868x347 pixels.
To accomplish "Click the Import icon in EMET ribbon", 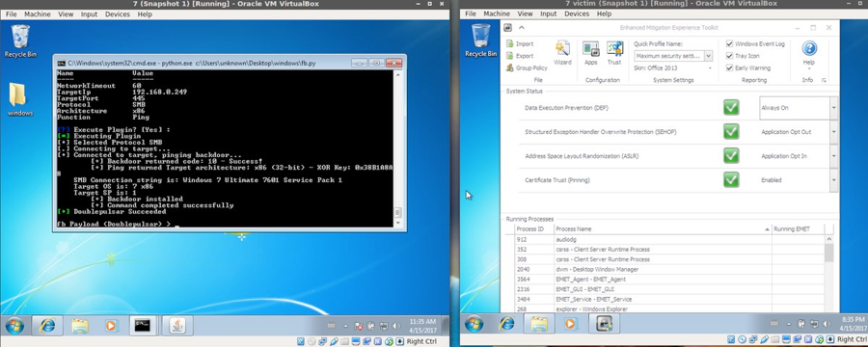I will (509, 43).
